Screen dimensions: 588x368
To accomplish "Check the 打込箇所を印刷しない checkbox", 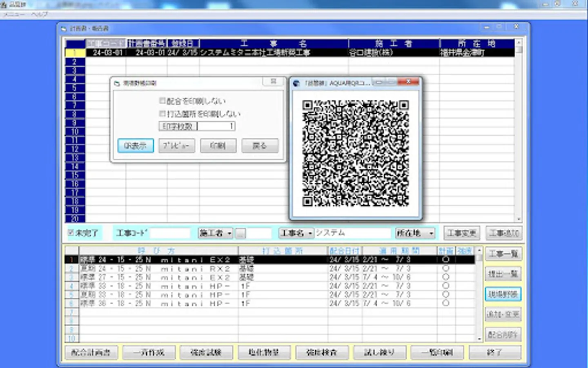I will pos(163,113).
